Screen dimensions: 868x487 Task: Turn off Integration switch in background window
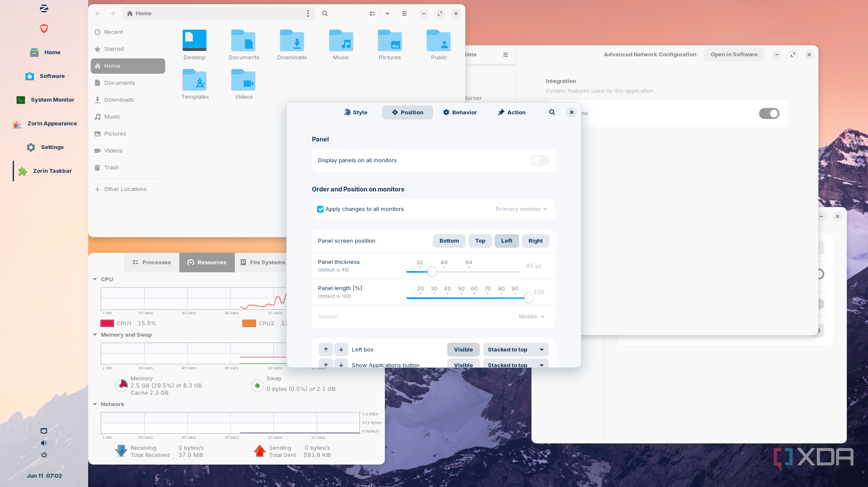click(x=769, y=113)
